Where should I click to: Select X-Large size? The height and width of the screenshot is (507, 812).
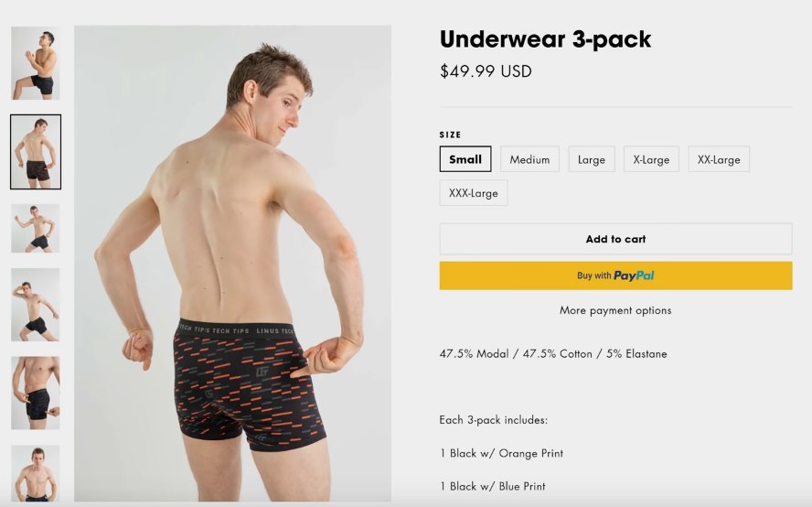tap(651, 159)
